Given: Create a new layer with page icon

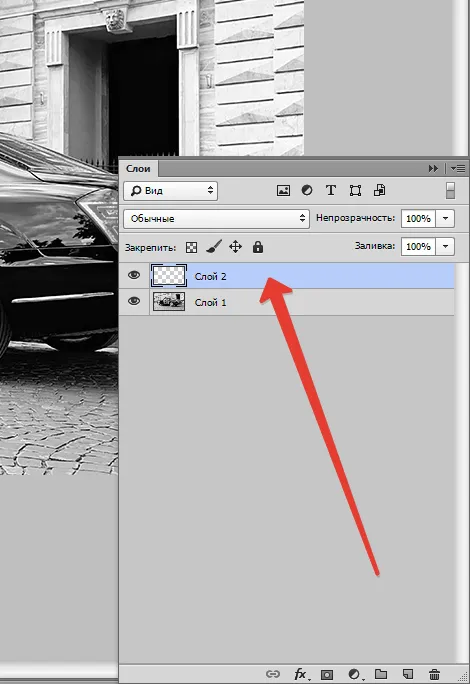Looking at the screenshot, I should 408,674.
